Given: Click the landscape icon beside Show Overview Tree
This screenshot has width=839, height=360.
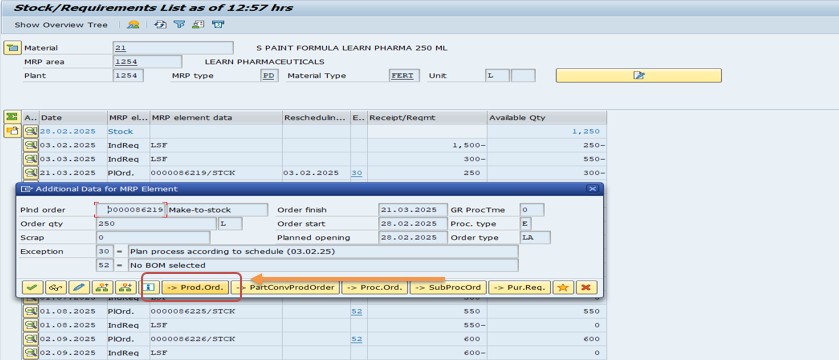Looking at the screenshot, I should 133,25.
